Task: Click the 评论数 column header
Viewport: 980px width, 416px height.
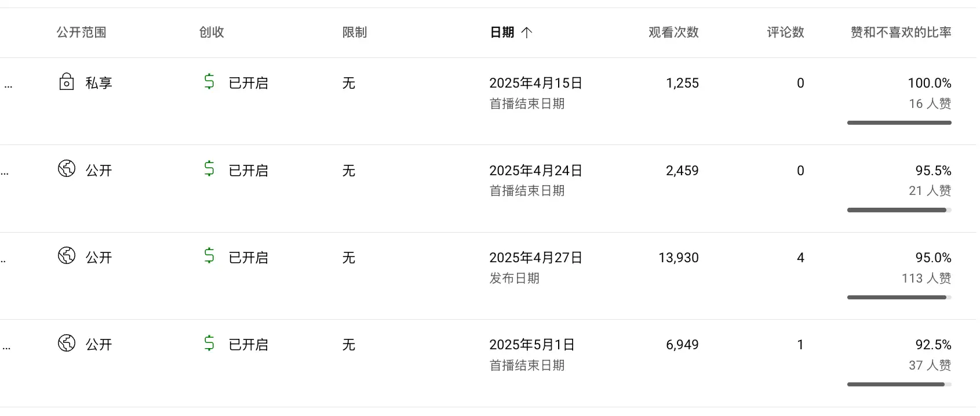Action: coord(785,32)
